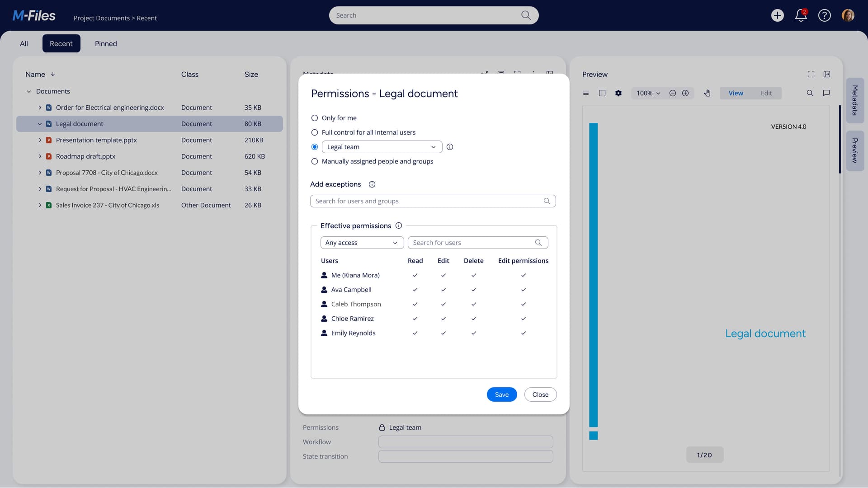This screenshot has height=488, width=868.
Task: Click the info icon beside Legal team dropdown
Action: click(x=450, y=147)
